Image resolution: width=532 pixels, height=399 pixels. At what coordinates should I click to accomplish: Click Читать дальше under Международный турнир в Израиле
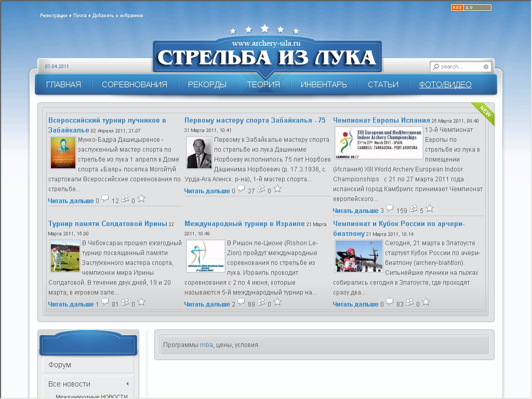tap(207, 304)
